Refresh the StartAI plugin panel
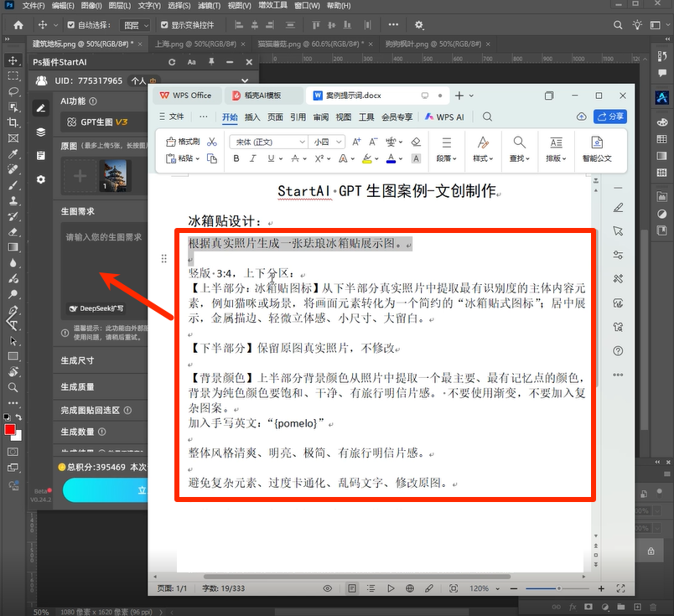This screenshot has width=674, height=616. click(172, 62)
